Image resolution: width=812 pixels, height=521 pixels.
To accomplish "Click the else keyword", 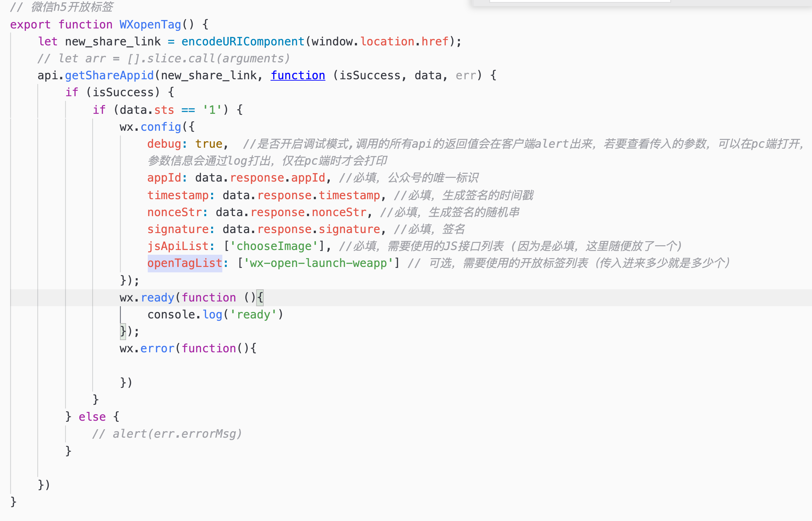I will point(92,417).
